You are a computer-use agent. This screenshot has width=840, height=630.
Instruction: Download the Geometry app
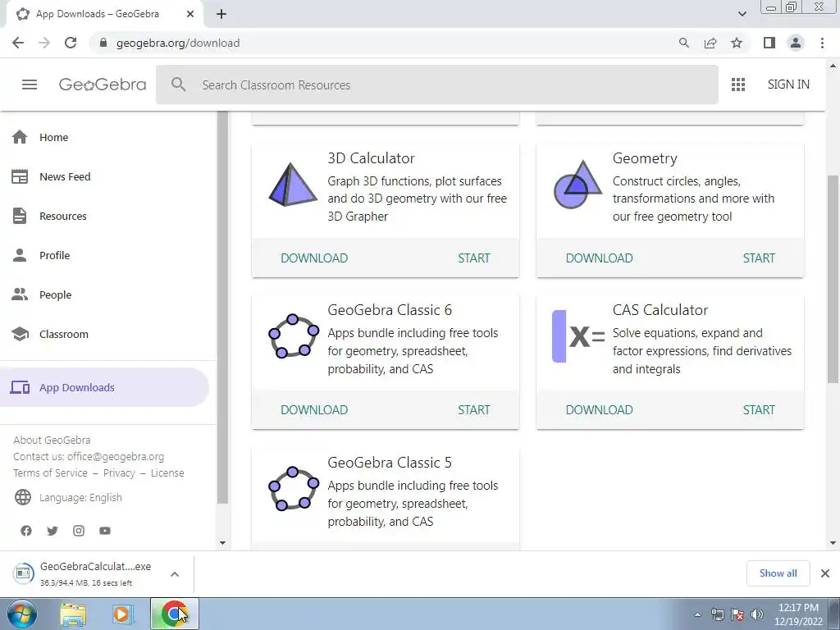[599, 258]
